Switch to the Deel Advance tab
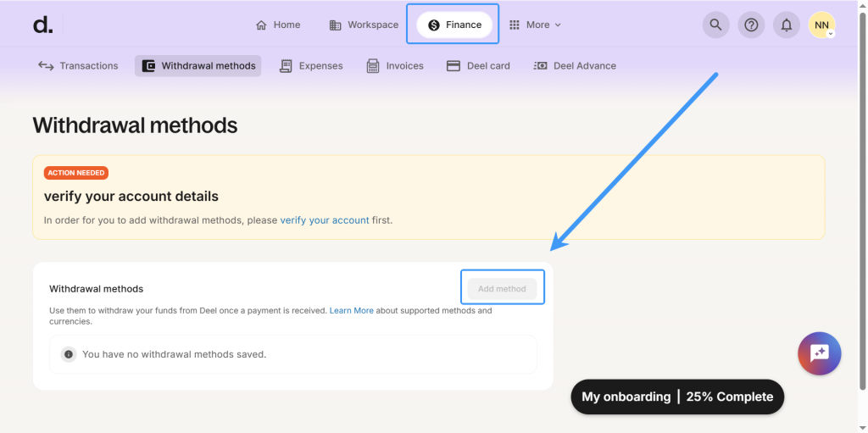The height and width of the screenshot is (433, 868). pos(575,66)
